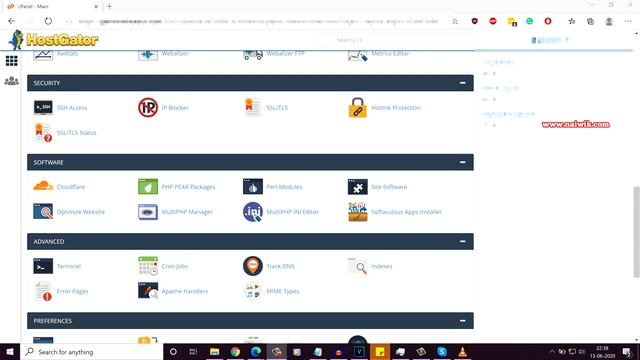
Task: Open the SSH Access icon
Action: point(43,107)
